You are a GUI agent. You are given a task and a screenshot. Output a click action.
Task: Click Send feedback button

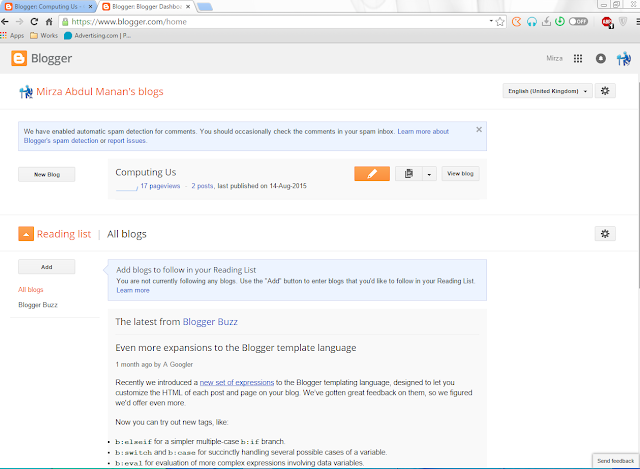[x=616, y=460]
